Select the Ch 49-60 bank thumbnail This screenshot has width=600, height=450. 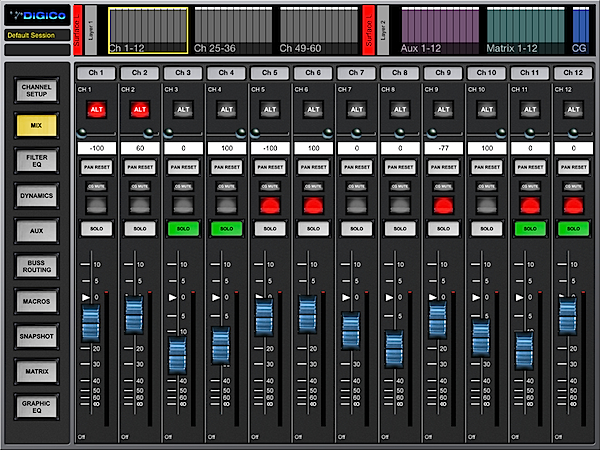[319, 30]
